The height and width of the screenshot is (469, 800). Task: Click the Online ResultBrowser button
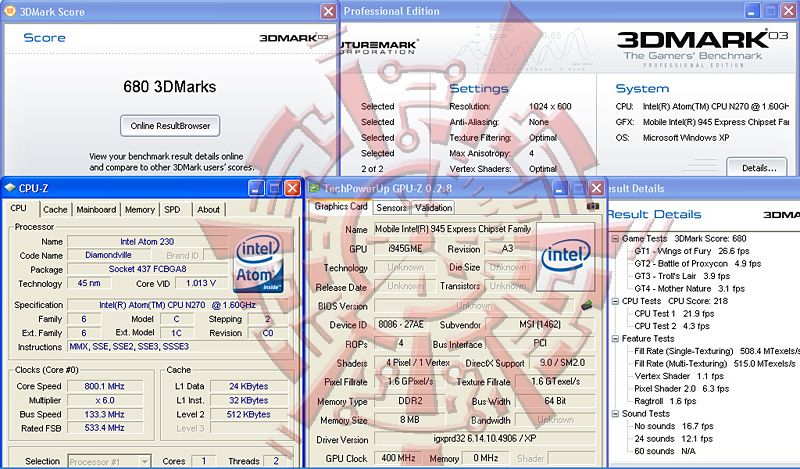(x=170, y=126)
